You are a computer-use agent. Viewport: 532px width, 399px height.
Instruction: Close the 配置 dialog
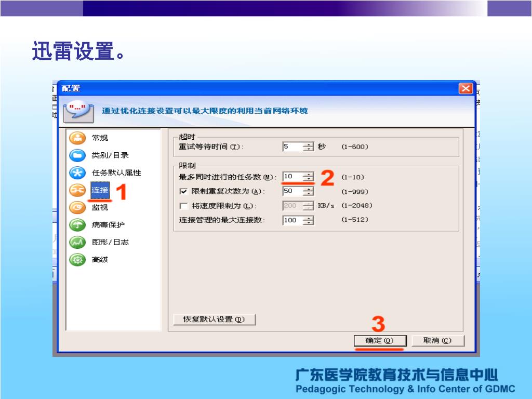coord(465,88)
